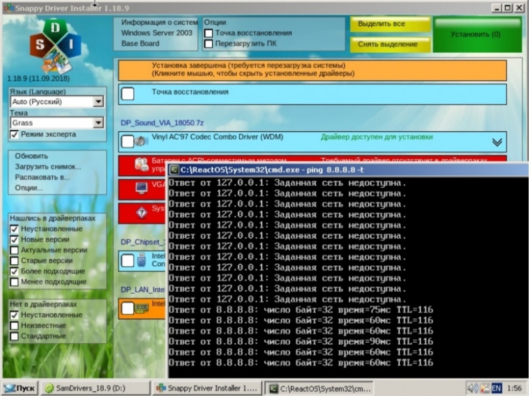This screenshot has width=532, height=396.
Task: Tick the Перезагрузить ПК checkbox
Action: coord(209,44)
